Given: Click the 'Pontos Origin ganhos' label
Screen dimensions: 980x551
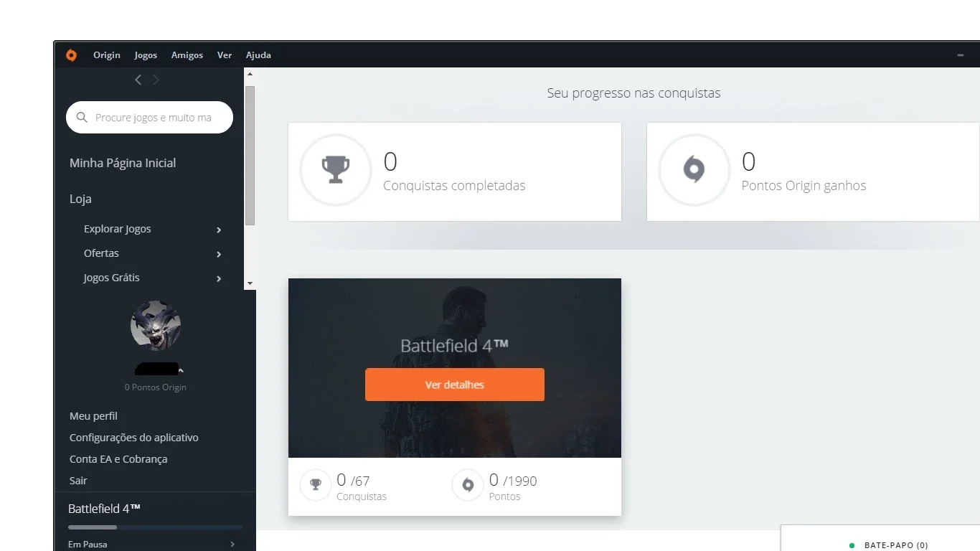Looking at the screenshot, I should tap(804, 186).
